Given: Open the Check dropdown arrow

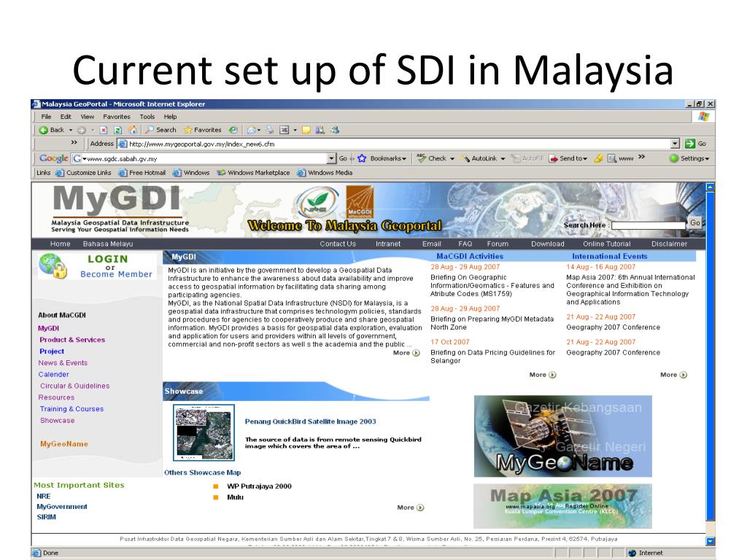Looking at the screenshot, I should 452,158.
